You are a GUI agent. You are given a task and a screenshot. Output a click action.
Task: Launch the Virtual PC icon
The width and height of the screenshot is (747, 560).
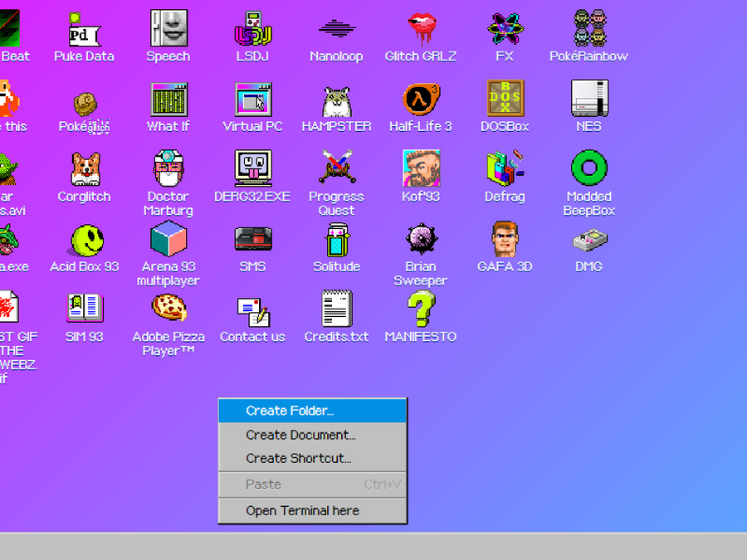253,100
